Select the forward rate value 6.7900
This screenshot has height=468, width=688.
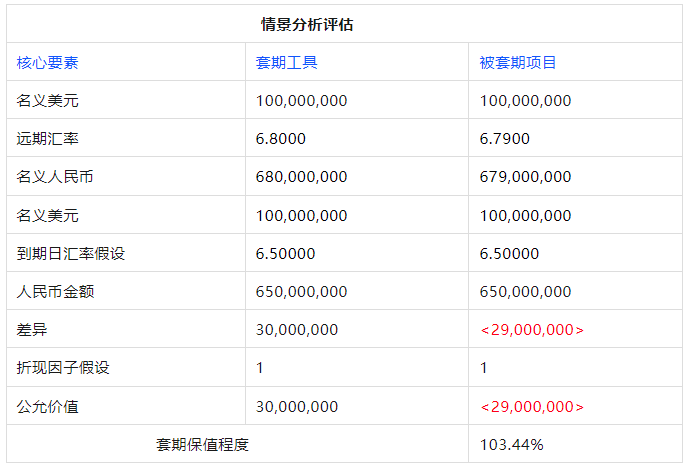pyautogui.click(x=505, y=139)
